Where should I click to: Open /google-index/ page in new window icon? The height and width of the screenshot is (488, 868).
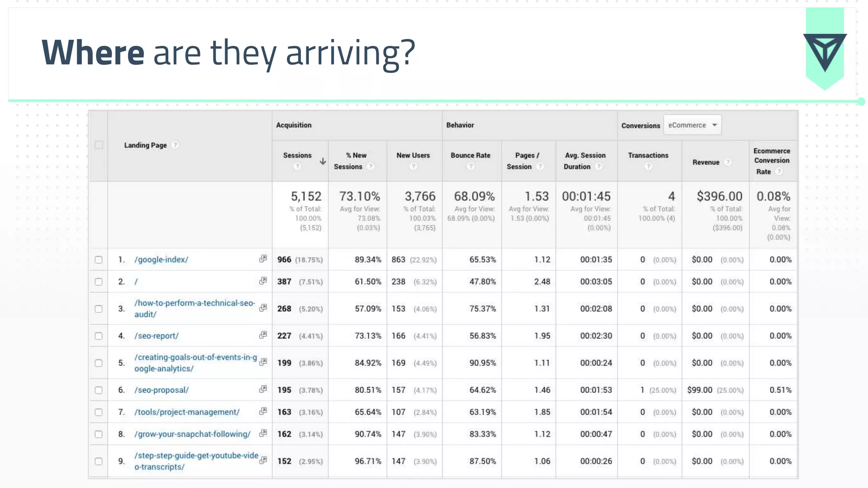[x=263, y=258]
